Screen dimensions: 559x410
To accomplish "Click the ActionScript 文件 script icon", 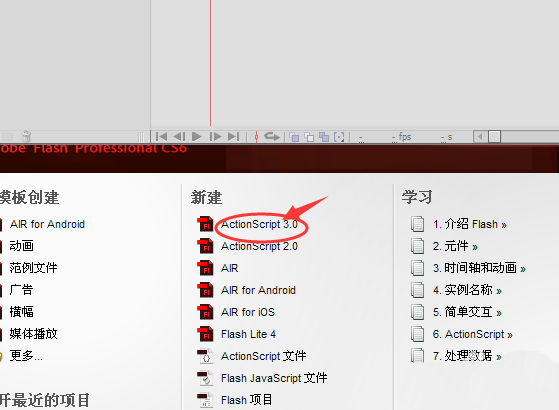I will 205,356.
